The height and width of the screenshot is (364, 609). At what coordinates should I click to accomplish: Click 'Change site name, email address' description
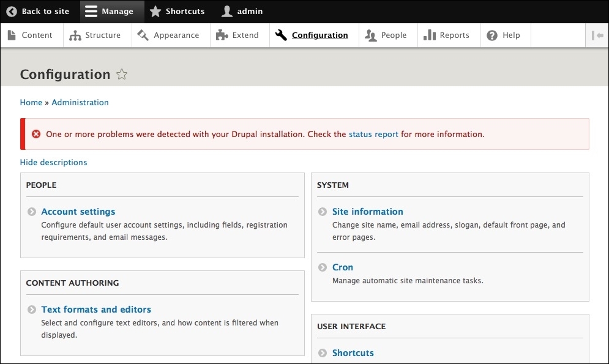(x=449, y=231)
